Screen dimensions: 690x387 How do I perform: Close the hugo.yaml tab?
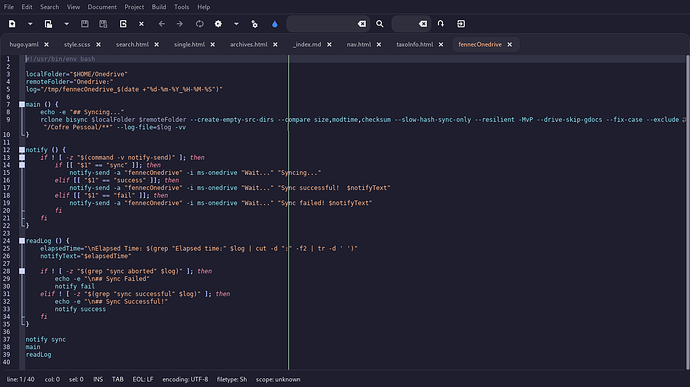[x=47, y=44]
